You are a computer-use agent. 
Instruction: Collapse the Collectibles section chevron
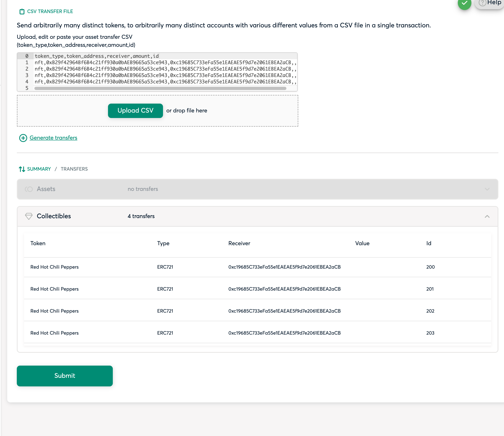tap(487, 216)
